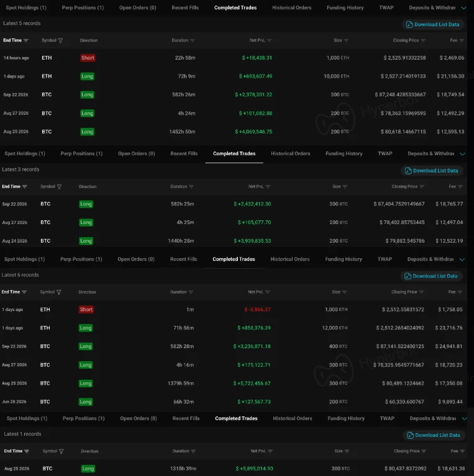
Task: Select the fee value $24,941.81
Action: 449,346
